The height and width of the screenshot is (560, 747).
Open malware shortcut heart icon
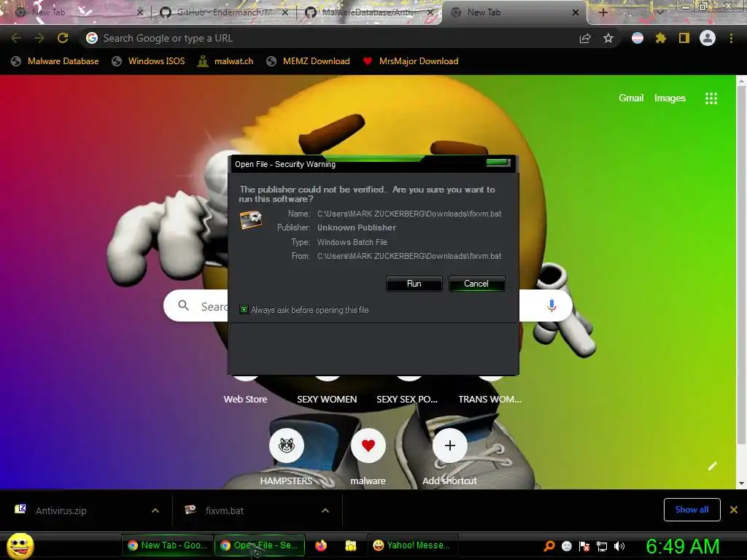368,446
